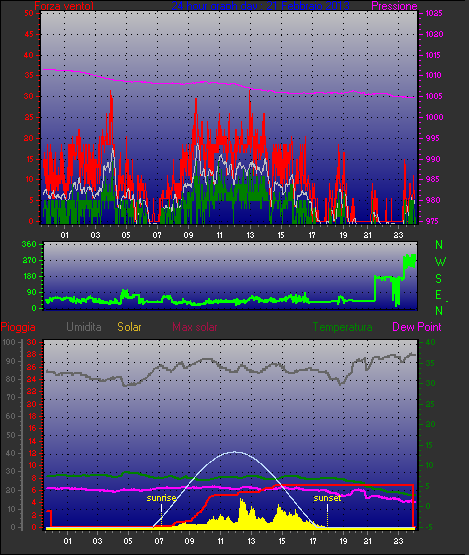469x555 pixels.
Task: Click the sunset marker on solar graph
Action: coord(327,498)
